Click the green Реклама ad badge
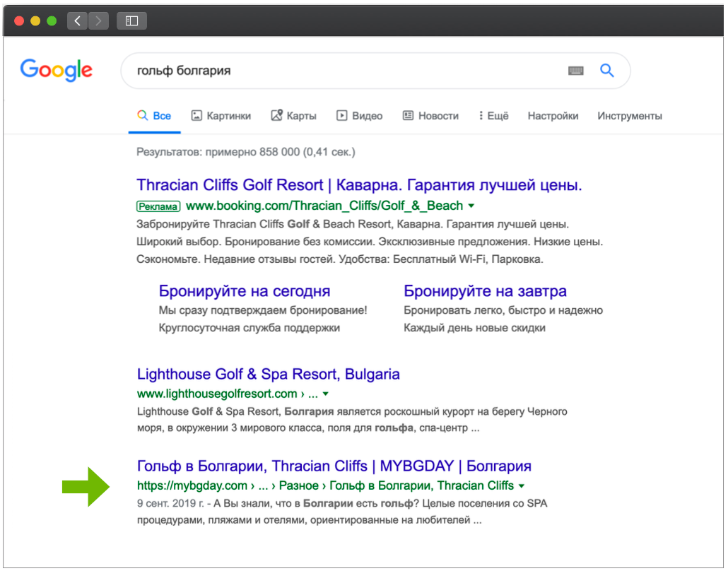 (x=158, y=206)
